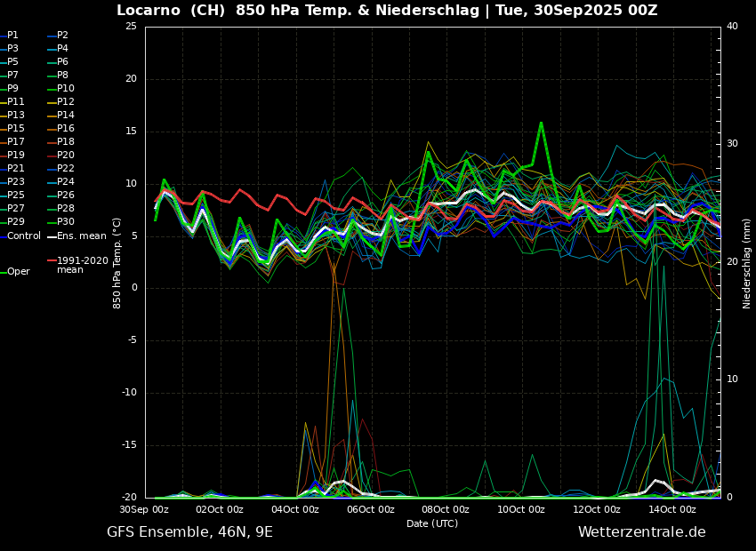This screenshot has height=551, width=756.
Task: Select the 1991-2020 mean legend entry
Action: [x=82, y=265]
